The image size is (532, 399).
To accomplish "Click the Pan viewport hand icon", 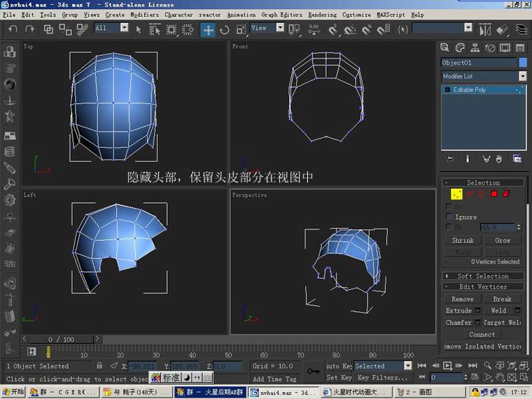I will click(500, 377).
